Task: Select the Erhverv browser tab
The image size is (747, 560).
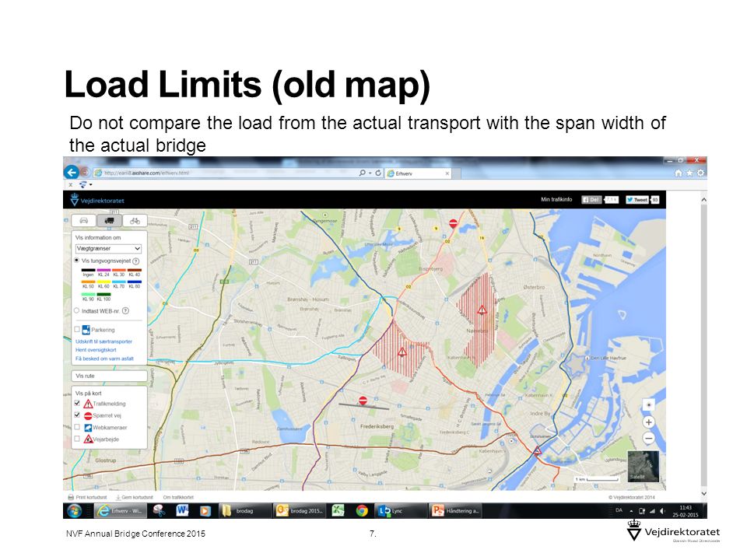Action: (417, 173)
